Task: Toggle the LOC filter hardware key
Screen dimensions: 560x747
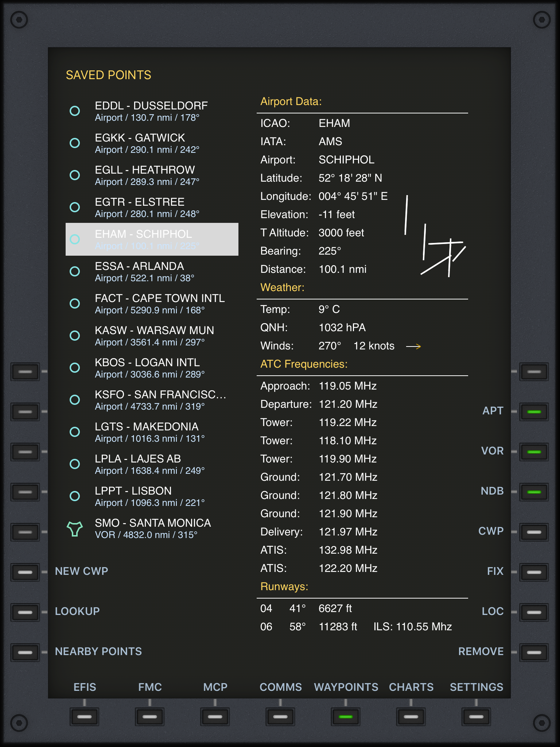Action: click(x=534, y=612)
